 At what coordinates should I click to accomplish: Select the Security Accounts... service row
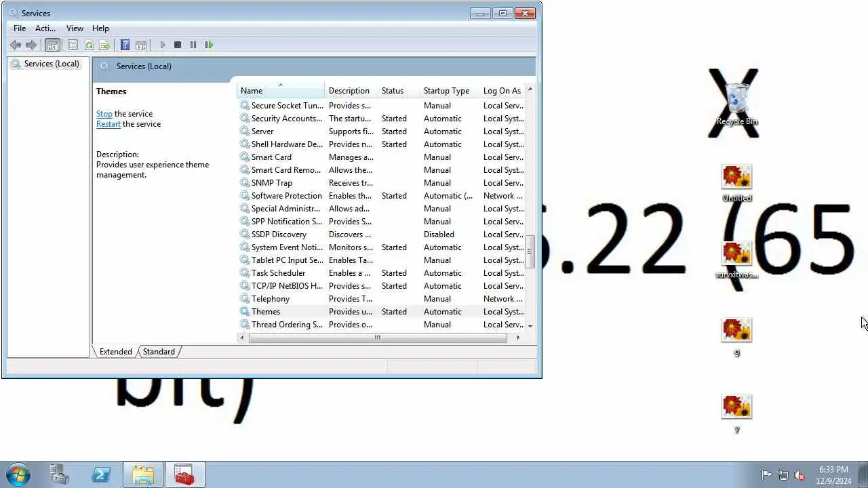point(382,119)
